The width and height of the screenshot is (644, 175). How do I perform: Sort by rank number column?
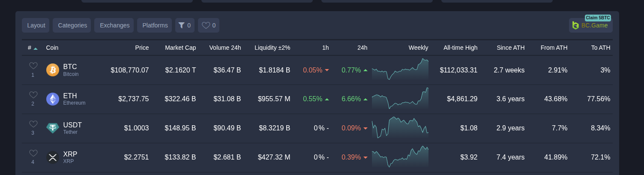[33, 48]
